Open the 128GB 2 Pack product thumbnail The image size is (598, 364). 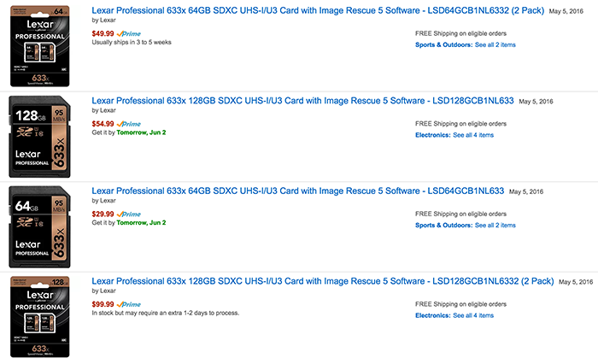click(x=39, y=317)
